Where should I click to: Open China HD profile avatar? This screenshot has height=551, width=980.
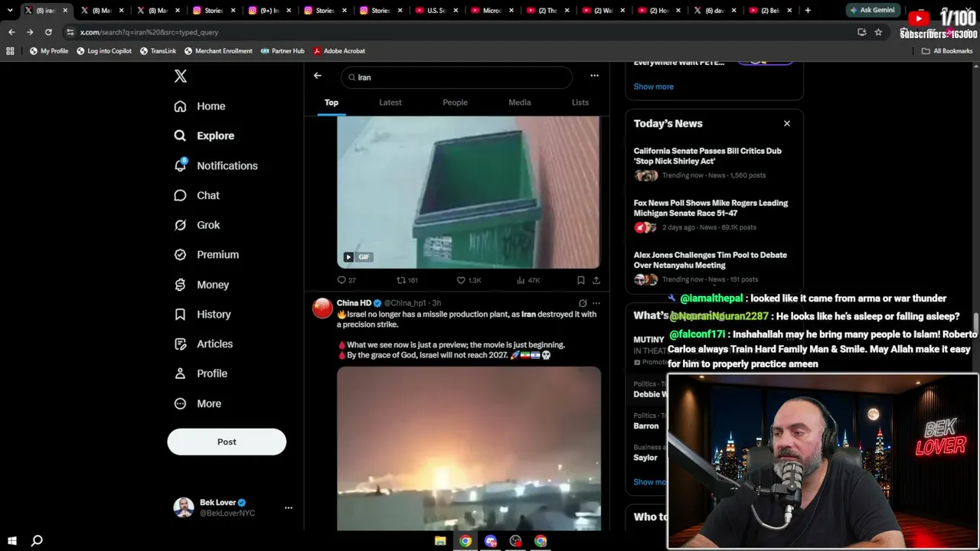click(323, 308)
